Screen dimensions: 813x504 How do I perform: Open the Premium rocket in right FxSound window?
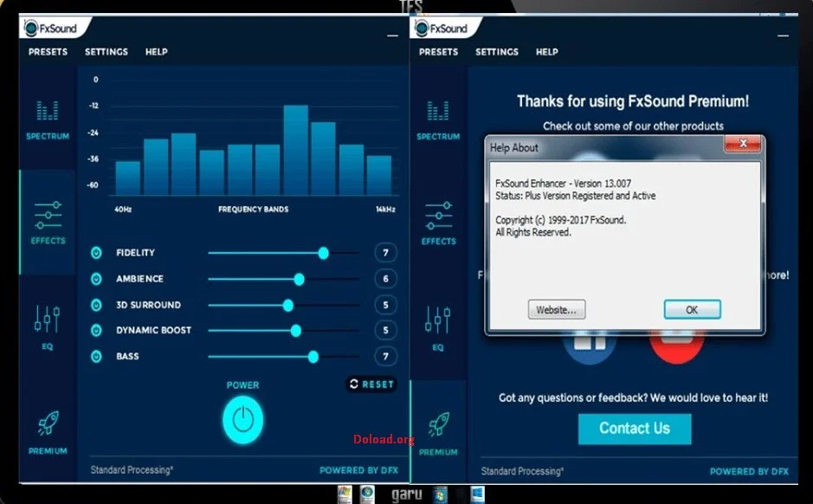438,434
